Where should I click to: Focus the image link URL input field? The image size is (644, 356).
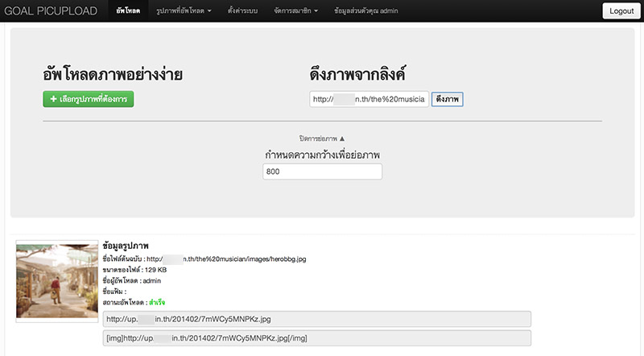(x=369, y=99)
